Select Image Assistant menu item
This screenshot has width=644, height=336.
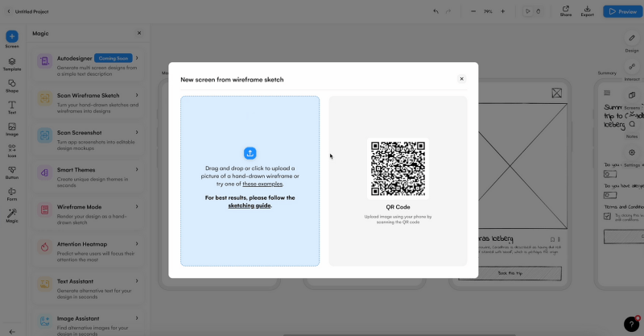(x=88, y=325)
